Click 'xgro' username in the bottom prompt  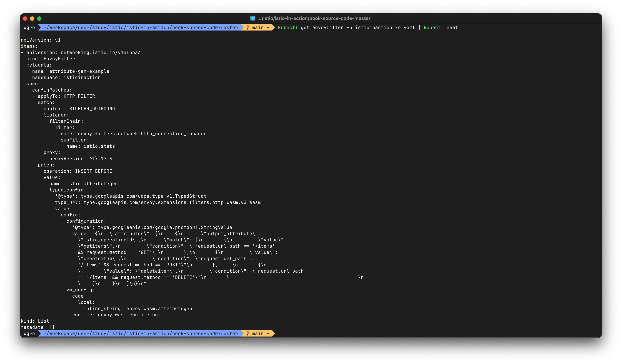29,333
